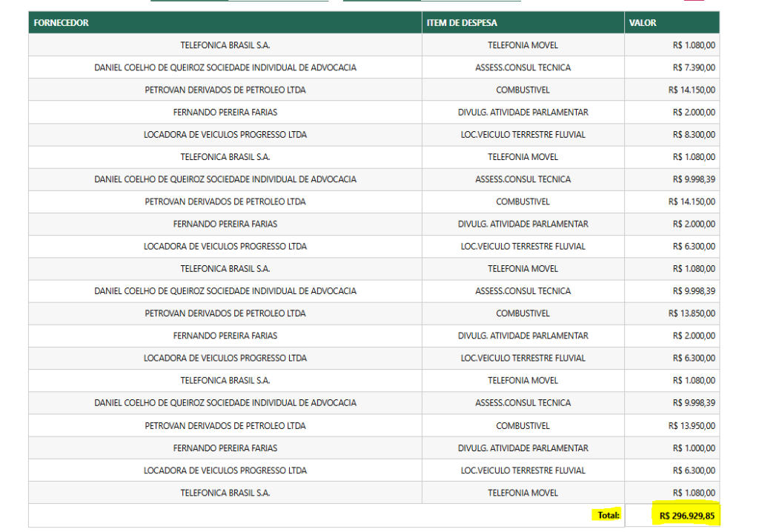Click the VALOR column header
The width and height of the screenshot is (759, 532).
click(x=643, y=23)
